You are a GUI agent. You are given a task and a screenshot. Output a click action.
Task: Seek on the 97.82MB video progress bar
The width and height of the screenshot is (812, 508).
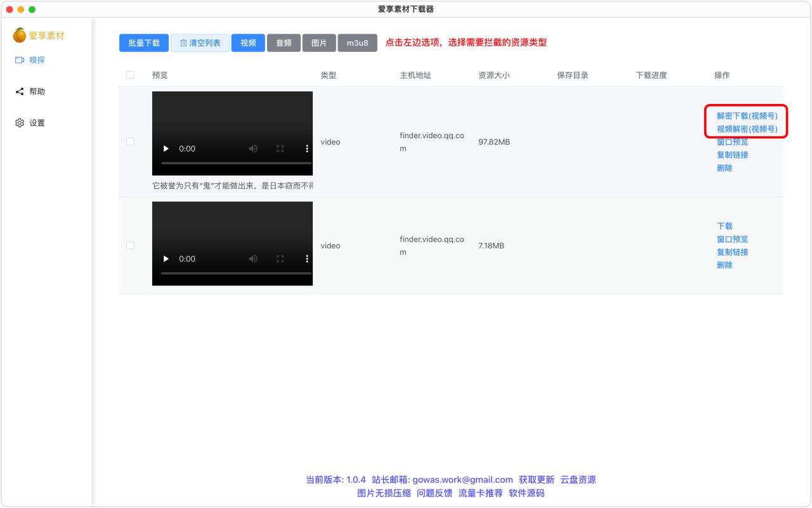(237, 163)
